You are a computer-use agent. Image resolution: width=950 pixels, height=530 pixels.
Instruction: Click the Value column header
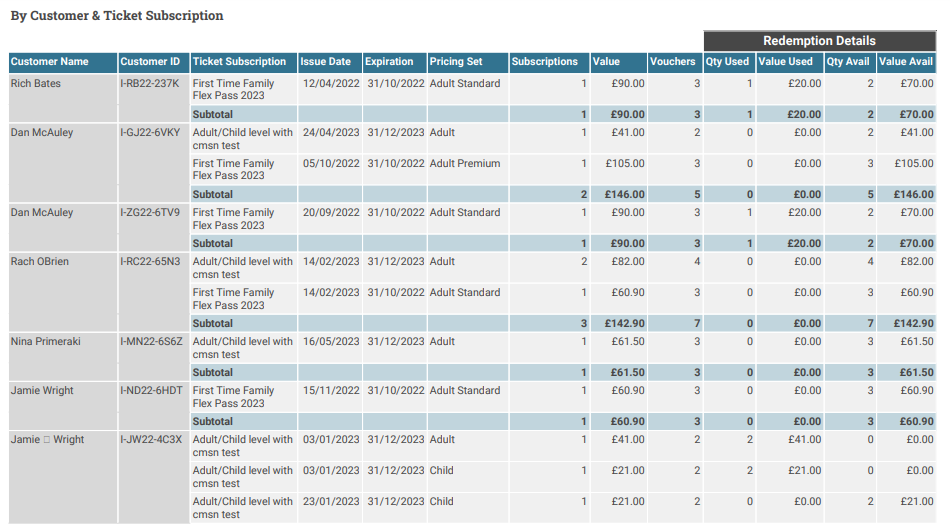[x=618, y=62]
